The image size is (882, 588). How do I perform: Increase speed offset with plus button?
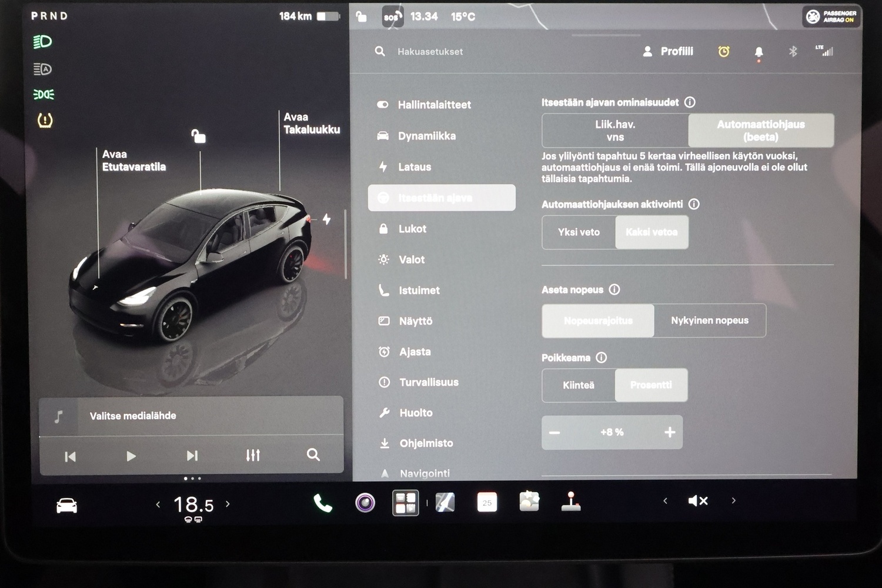tap(670, 432)
